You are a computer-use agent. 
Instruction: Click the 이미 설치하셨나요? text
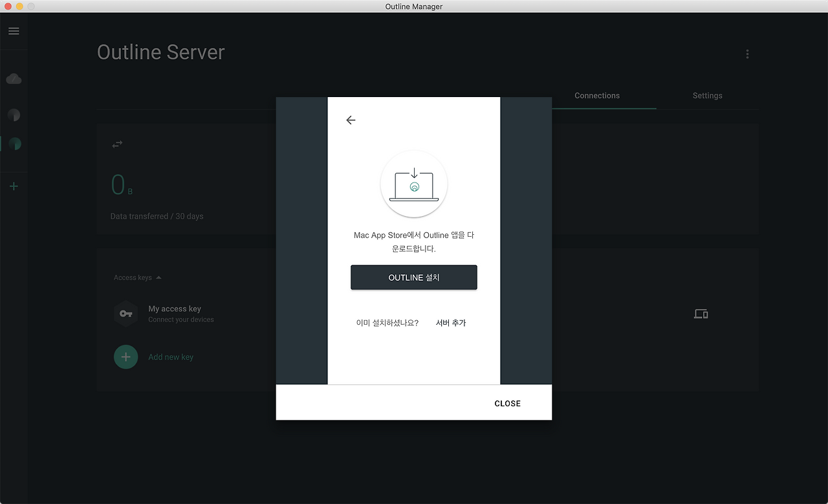coord(387,323)
